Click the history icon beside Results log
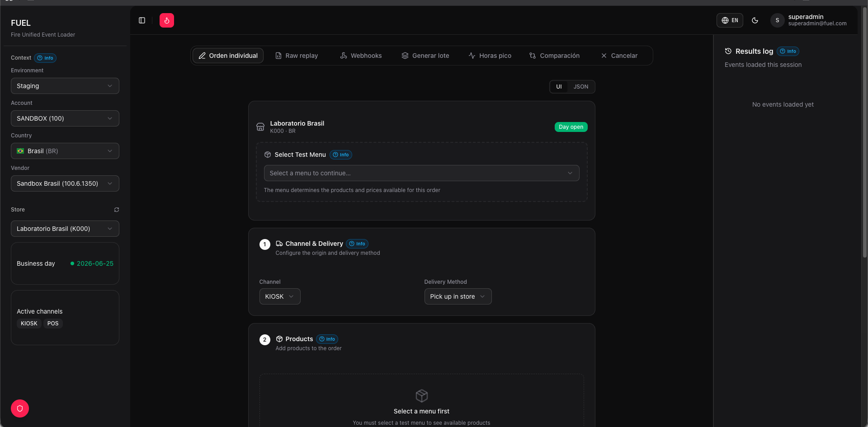Image resolution: width=868 pixels, height=427 pixels. (728, 51)
